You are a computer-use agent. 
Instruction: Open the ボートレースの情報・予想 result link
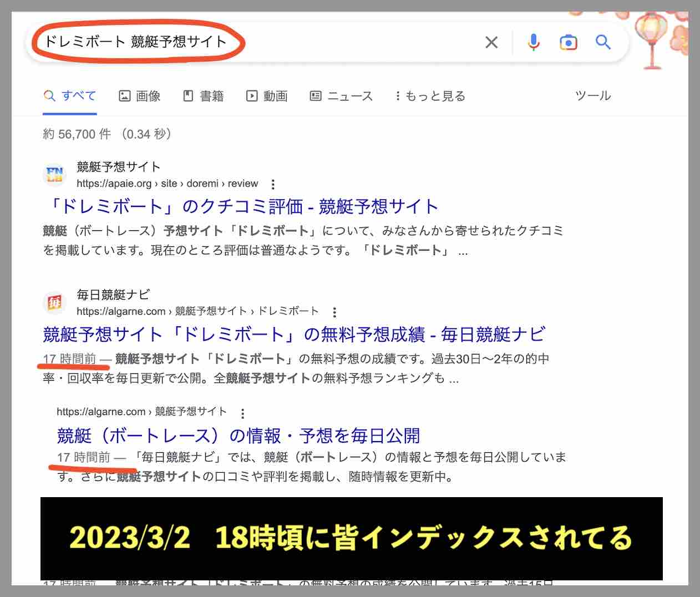point(239,436)
